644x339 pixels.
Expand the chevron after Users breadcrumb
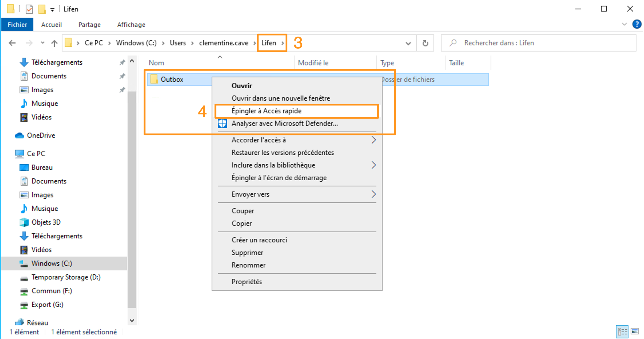point(192,43)
